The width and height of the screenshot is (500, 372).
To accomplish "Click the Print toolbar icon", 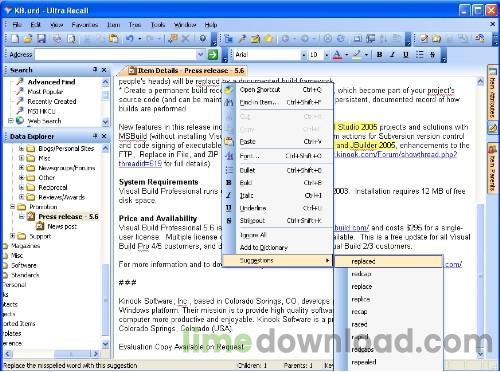I will [x=57, y=39].
